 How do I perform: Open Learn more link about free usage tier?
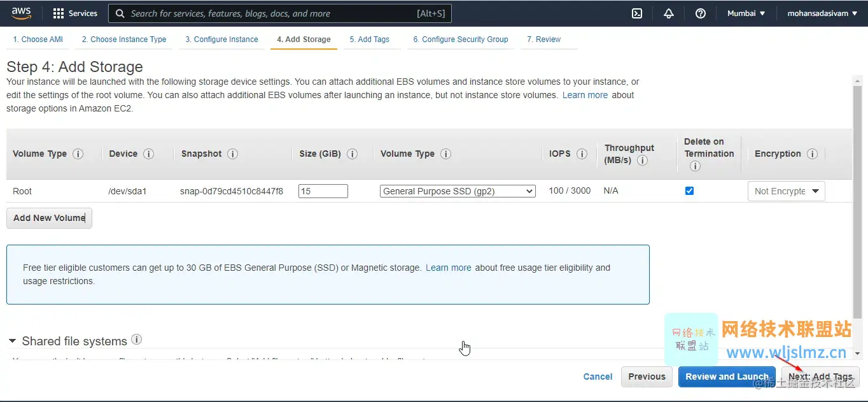(449, 268)
